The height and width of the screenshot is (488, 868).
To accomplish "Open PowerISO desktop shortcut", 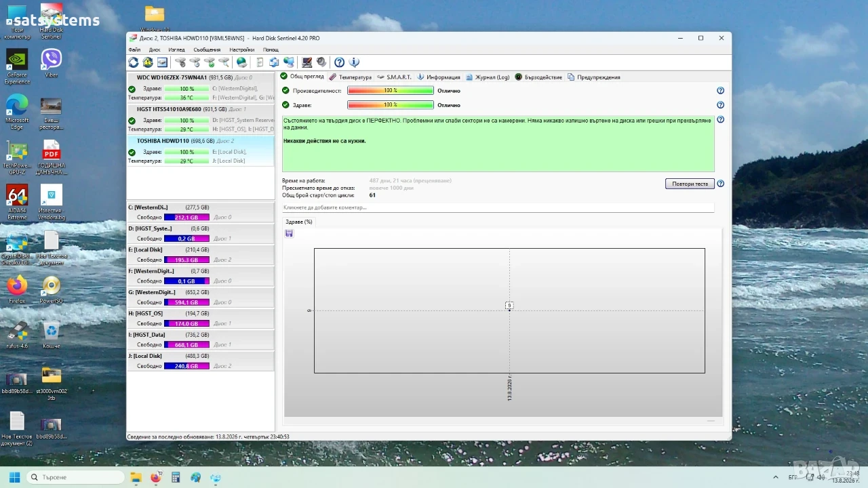I will tap(51, 290).
